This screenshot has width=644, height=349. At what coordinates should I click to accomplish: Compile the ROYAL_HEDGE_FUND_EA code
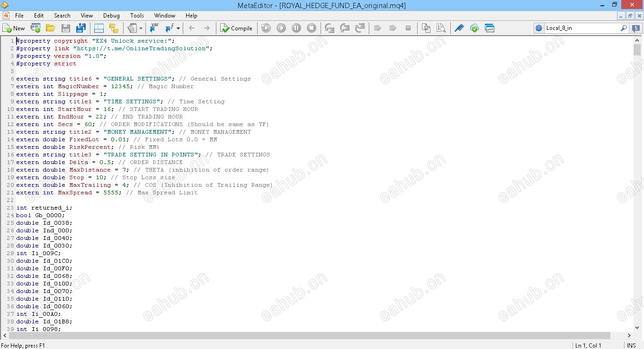click(x=236, y=28)
